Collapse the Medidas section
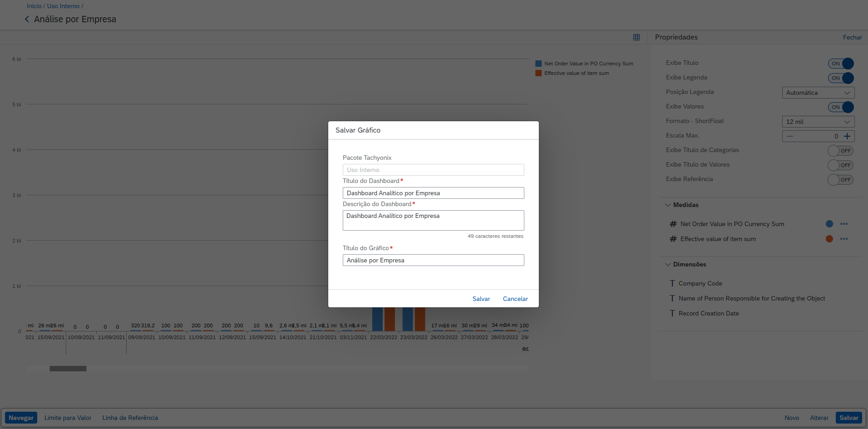Screen dimensions: 868x429 668,205
